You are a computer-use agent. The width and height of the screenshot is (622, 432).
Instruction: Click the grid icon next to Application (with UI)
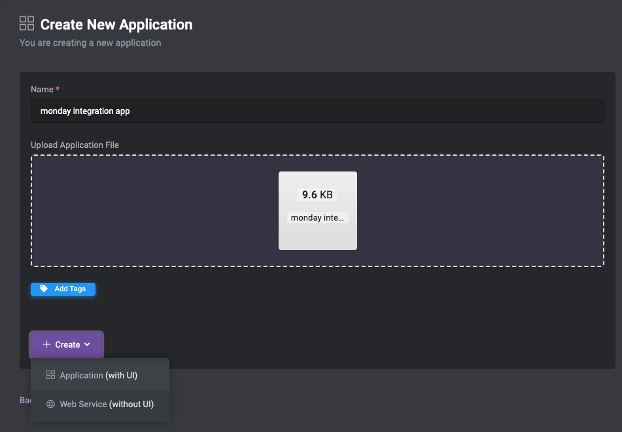click(x=50, y=376)
